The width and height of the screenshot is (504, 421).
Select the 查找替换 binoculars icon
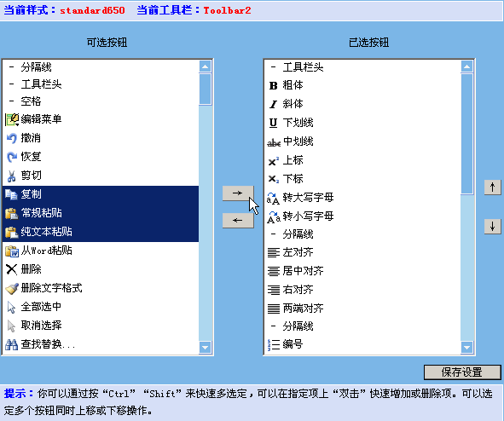[12, 344]
